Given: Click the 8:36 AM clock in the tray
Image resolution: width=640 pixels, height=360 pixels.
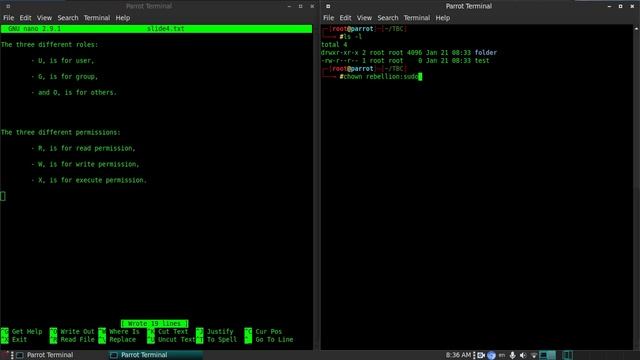Looking at the screenshot, I should pos(458,355).
